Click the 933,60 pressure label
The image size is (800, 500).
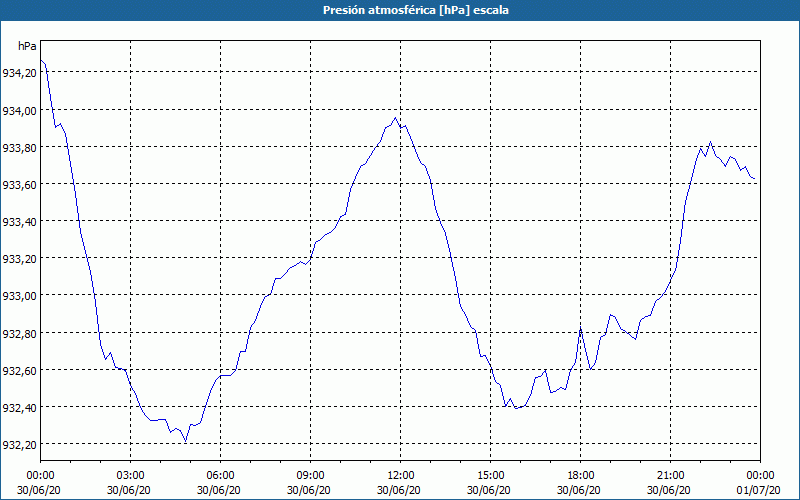point(20,185)
